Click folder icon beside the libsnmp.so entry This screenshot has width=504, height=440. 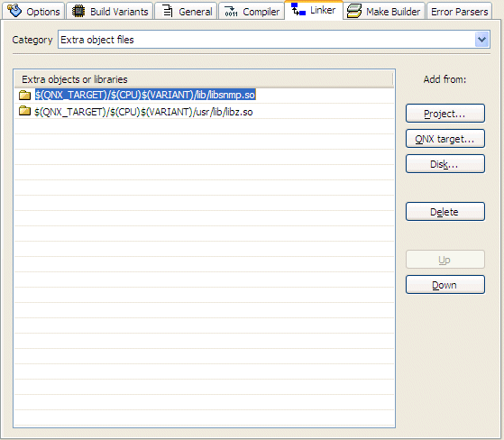click(24, 95)
